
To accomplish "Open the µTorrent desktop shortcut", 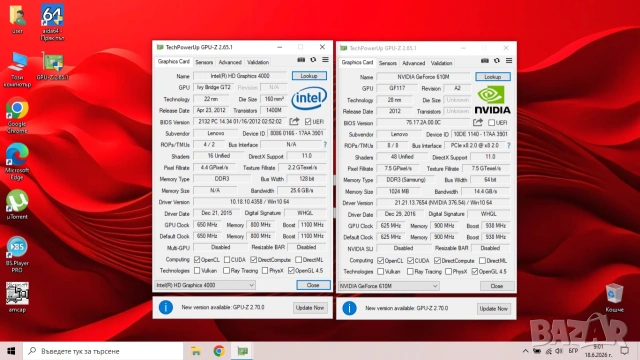I will 17,205.
